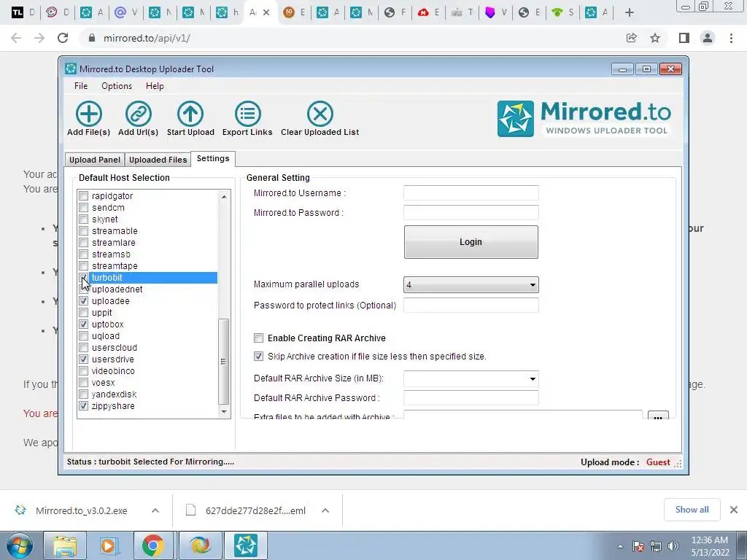Image resolution: width=747 pixels, height=560 pixels.
Task: Browse extra files with the ellipsis button
Action: pos(658,415)
